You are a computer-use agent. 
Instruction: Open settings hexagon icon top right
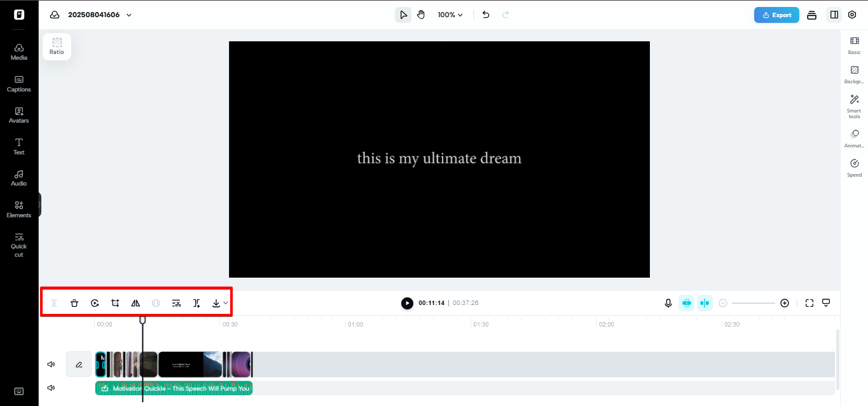coord(852,15)
